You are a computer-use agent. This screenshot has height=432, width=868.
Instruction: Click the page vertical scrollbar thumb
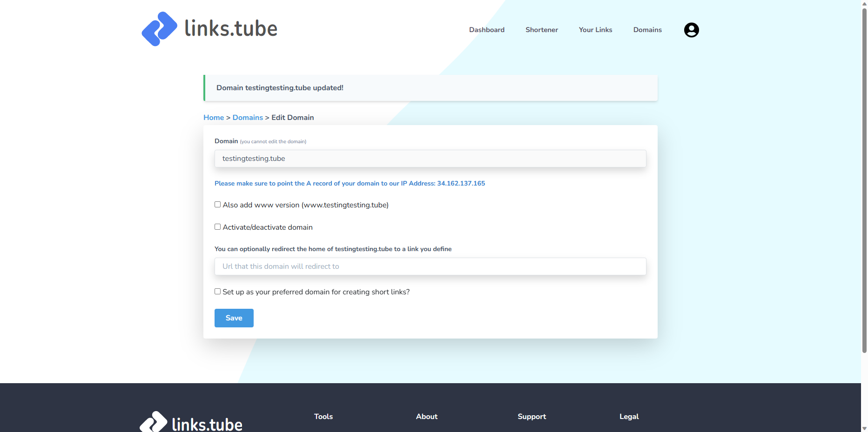pyautogui.click(x=864, y=180)
